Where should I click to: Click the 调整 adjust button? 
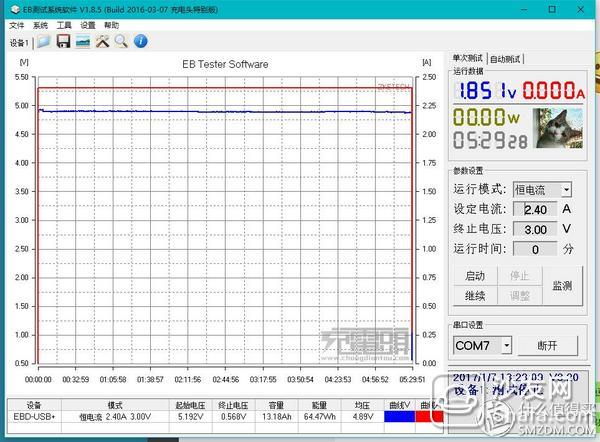coord(520,296)
